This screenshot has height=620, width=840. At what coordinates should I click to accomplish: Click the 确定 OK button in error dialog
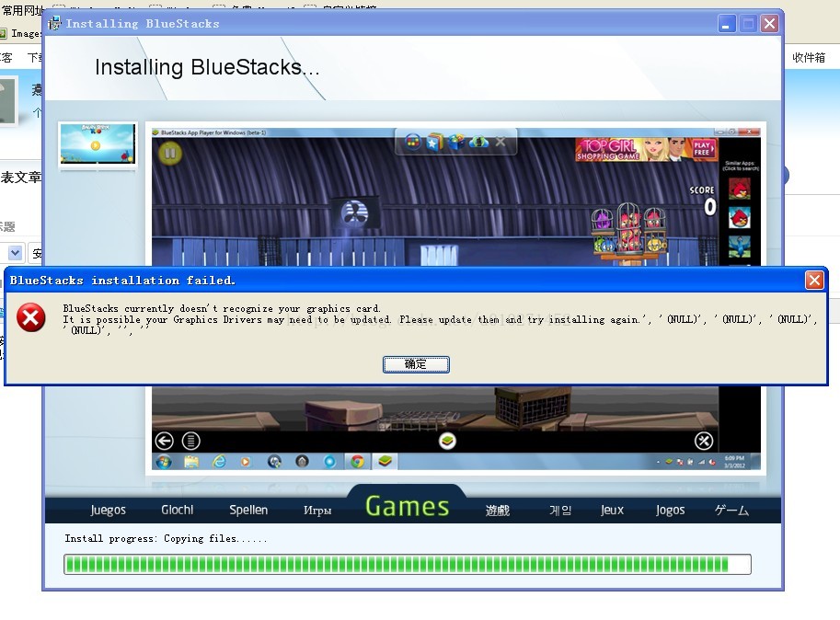(416, 364)
